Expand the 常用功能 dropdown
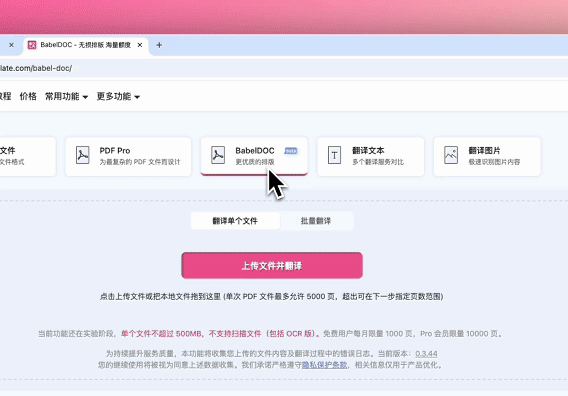568x396 pixels. point(66,96)
